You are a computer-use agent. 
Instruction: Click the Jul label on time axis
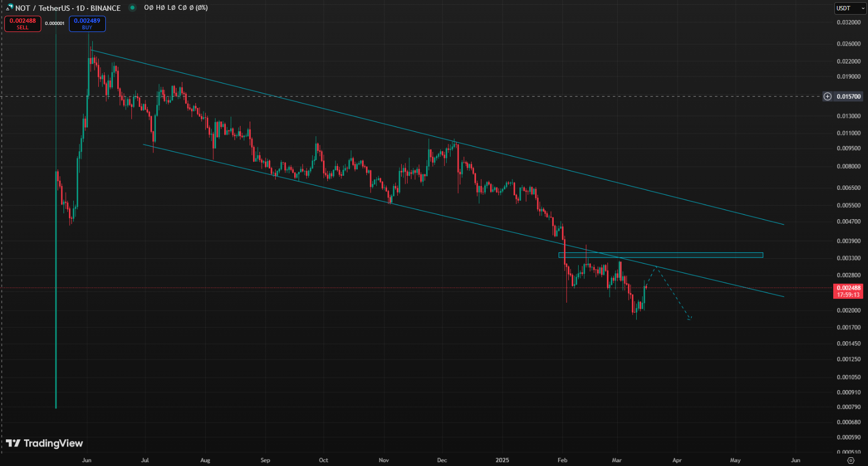(145, 460)
